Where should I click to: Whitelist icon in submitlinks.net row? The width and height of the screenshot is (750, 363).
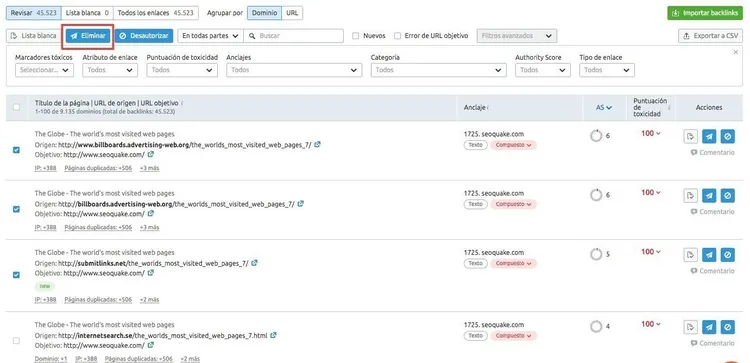pyautogui.click(x=690, y=255)
